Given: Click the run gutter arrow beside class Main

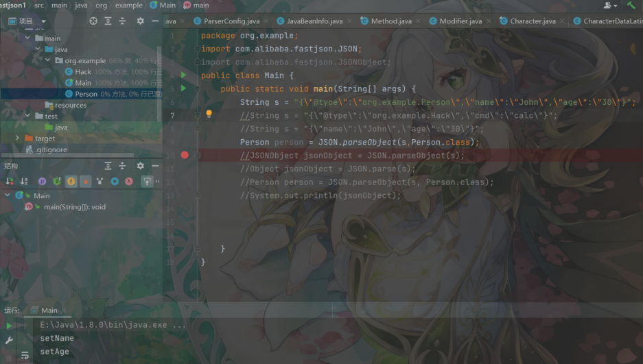Looking at the screenshot, I should 184,75.
